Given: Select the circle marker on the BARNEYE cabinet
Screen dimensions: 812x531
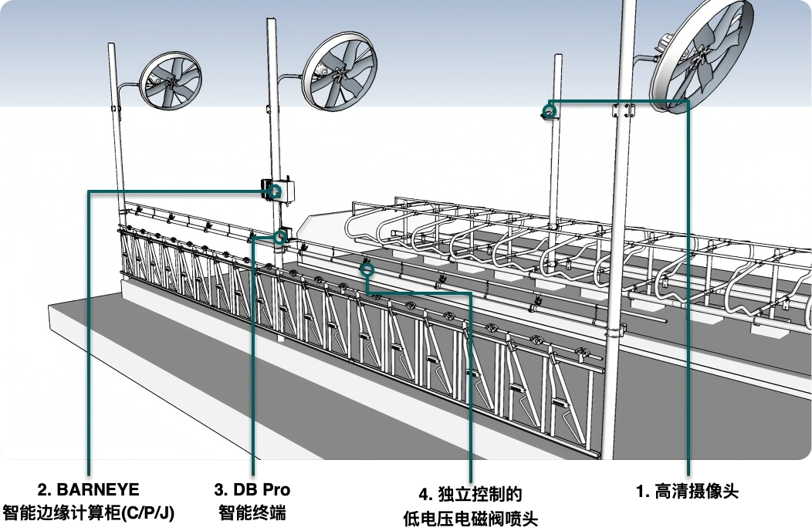Looking at the screenshot, I should click(x=275, y=192).
